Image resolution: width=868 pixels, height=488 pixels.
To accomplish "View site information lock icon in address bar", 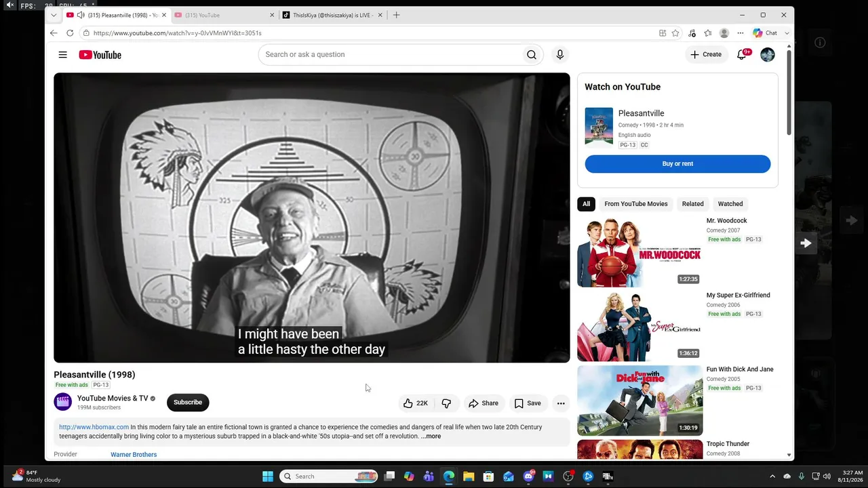I will pos(86,33).
